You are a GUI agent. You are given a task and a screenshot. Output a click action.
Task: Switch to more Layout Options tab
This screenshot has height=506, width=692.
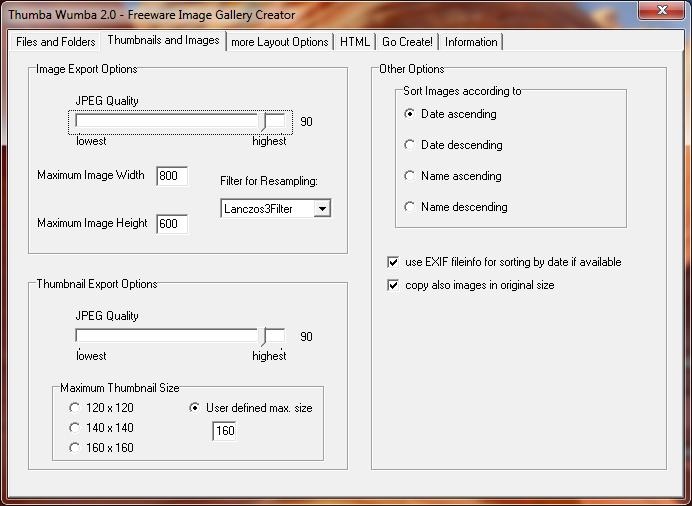pos(279,42)
